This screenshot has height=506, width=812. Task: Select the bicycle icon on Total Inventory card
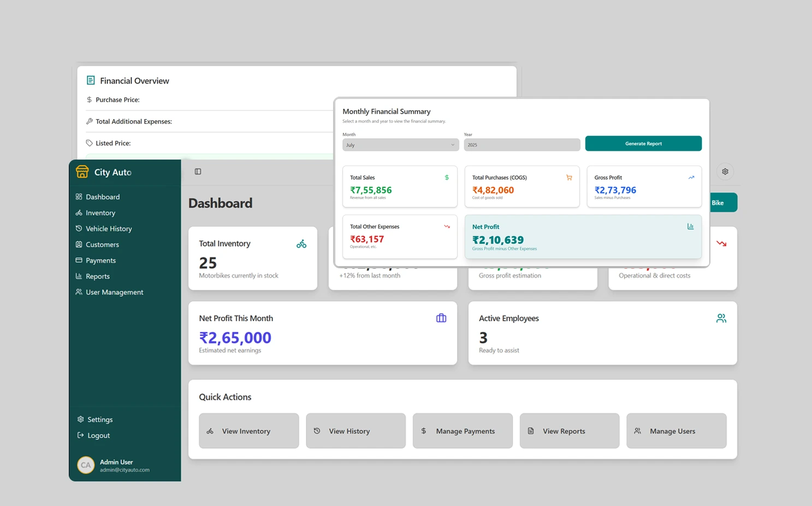(x=301, y=244)
